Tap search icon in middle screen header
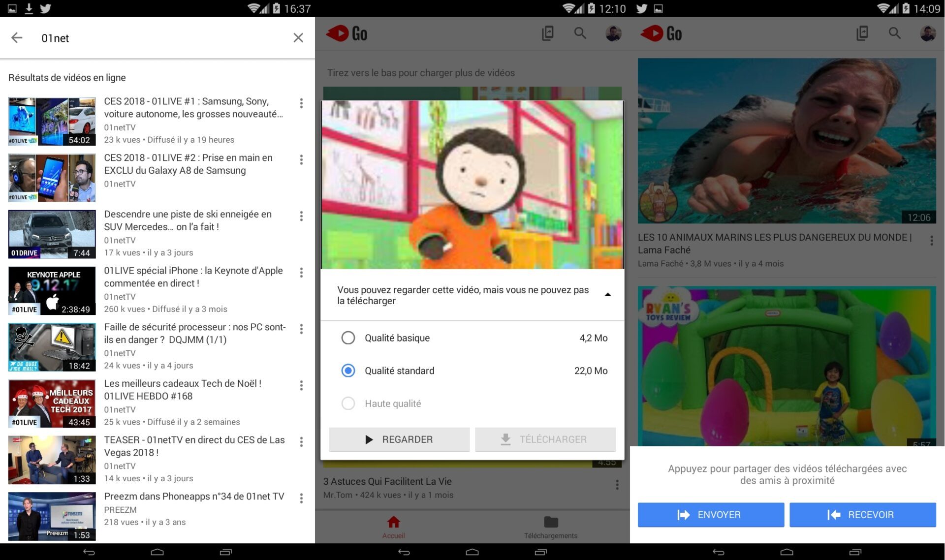Viewport: 945px width, 560px height. [x=580, y=33]
